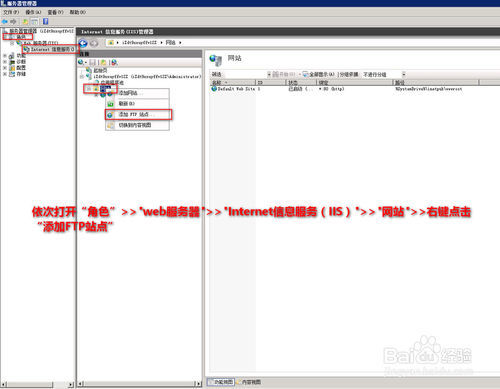Click the Refresh icon in context menu
This screenshot has width=500, height=389.
point(110,104)
